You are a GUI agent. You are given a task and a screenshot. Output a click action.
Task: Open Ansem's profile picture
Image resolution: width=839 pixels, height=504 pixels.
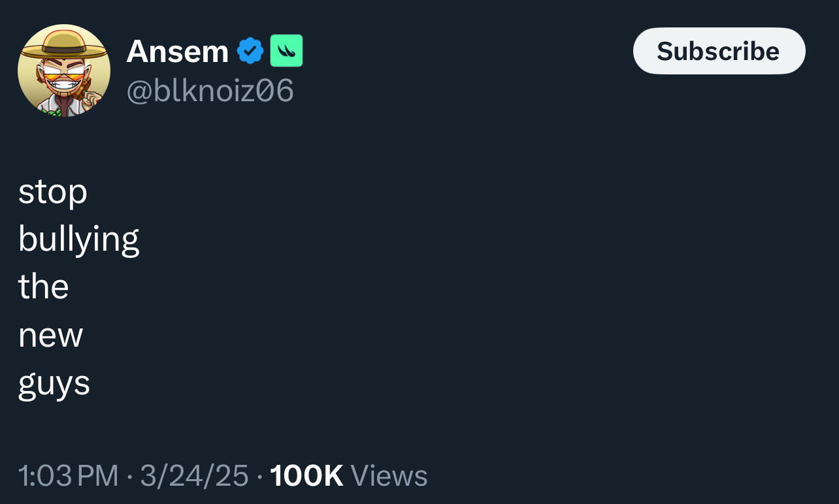64,71
